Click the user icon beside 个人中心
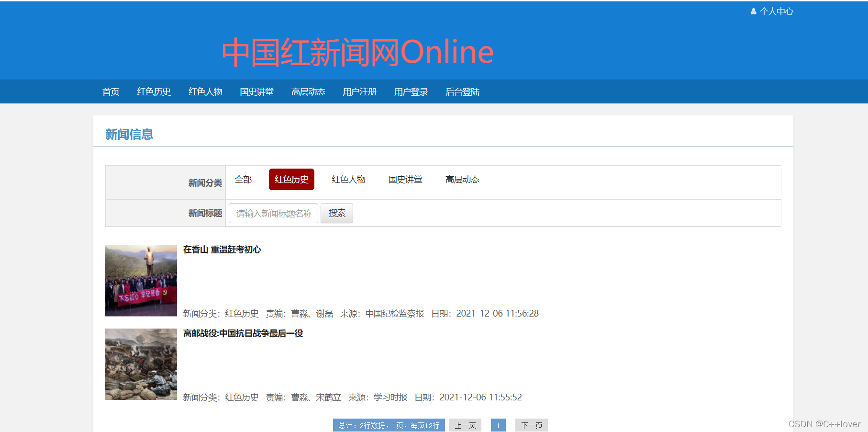The height and width of the screenshot is (432, 868). [x=754, y=11]
